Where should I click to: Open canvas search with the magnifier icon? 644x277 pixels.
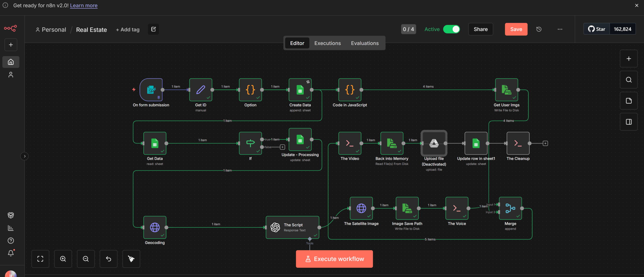(628, 80)
